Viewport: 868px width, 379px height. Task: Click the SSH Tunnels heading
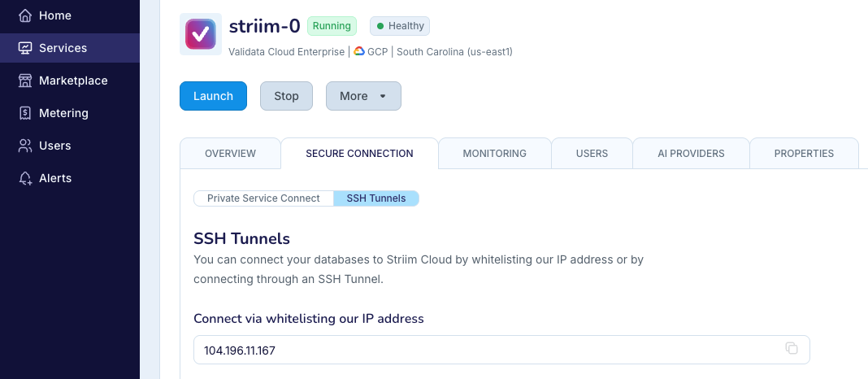coord(242,239)
